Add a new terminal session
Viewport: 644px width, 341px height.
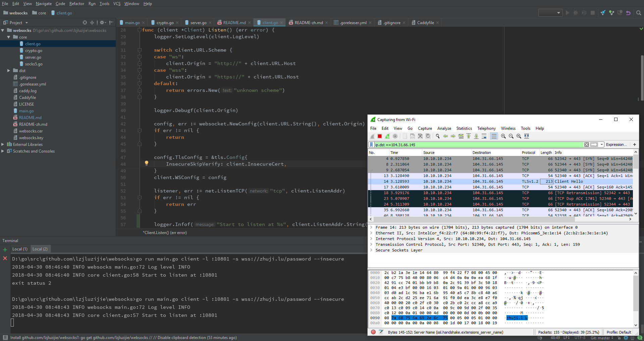pyautogui.click(x=5, y=250)
